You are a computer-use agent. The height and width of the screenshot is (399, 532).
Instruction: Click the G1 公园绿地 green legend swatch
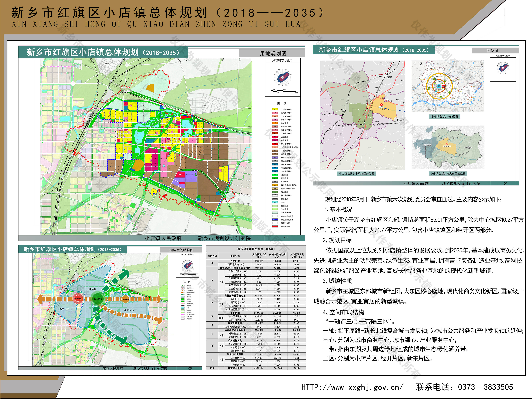(x=275, y=175)
